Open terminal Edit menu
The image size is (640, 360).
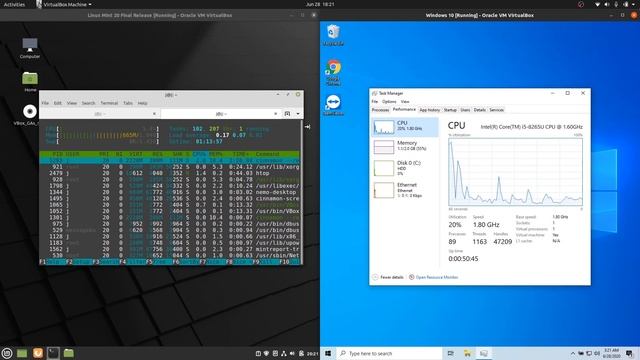[58, 103]
